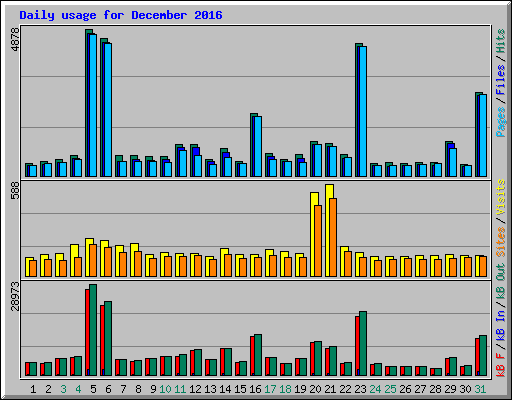Select day 16 on the x-axis
The height and width of the screenshot is (400, 512).
pyautogui.click(x=255, y=389)
